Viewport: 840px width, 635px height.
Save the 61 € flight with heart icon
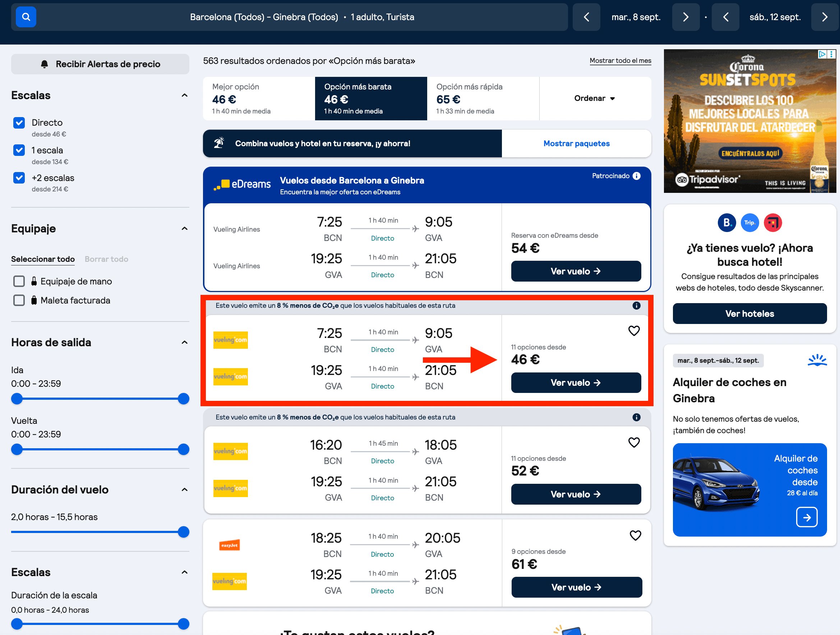tap(635, 535)
